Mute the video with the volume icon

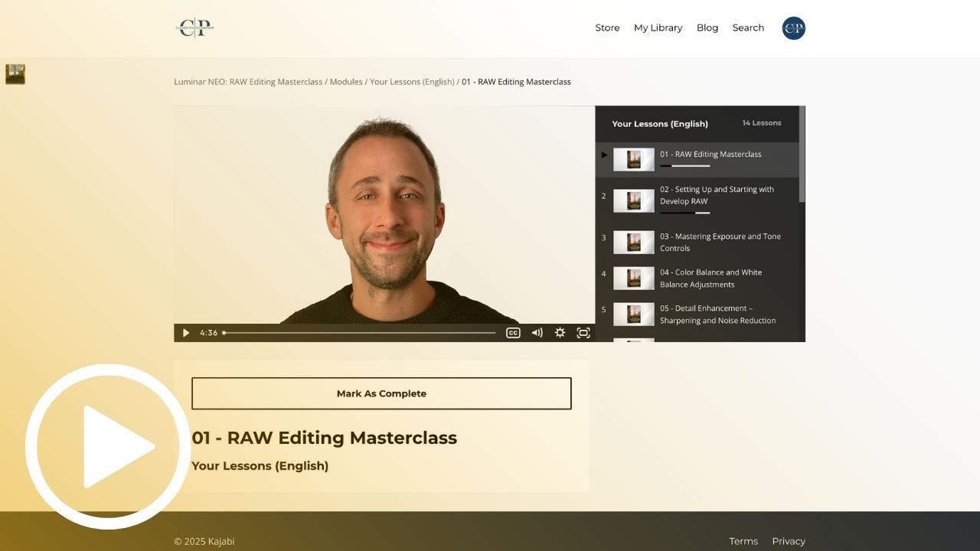(x=537, y=333)
